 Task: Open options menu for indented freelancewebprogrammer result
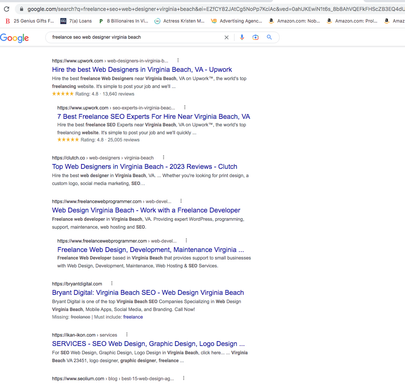tap(186, 240)
